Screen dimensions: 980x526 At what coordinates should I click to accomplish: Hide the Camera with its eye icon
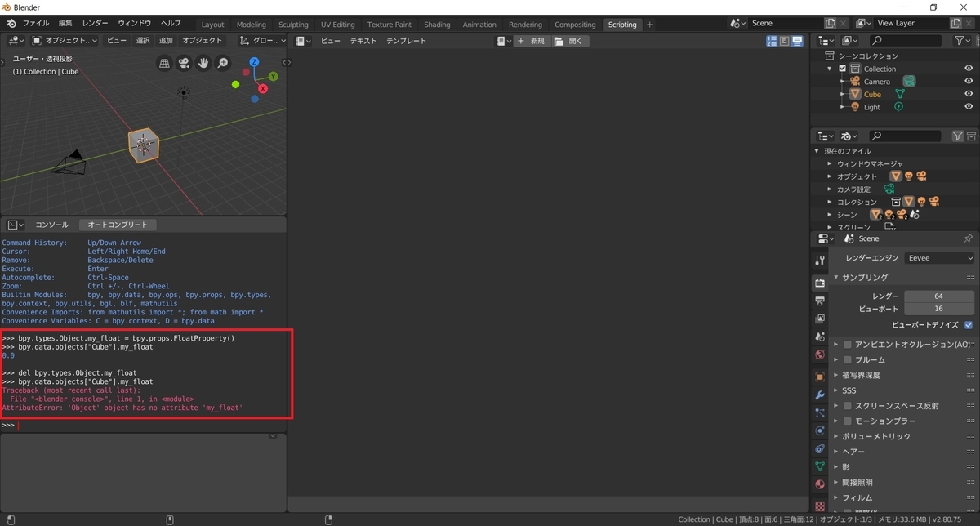(969, 81)
